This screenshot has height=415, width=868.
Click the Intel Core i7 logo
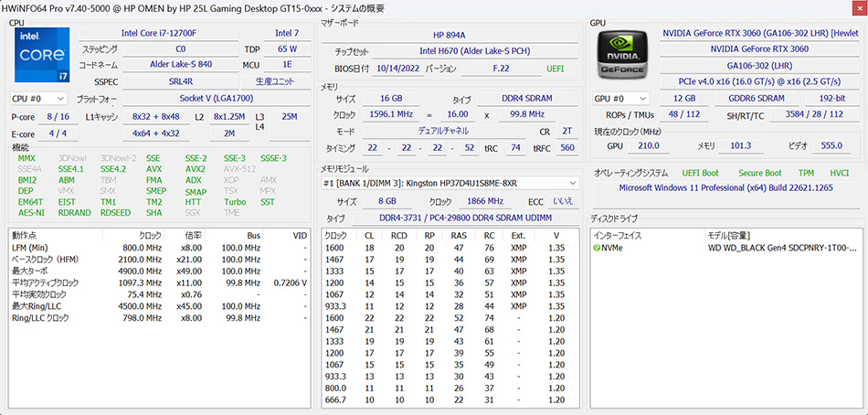(x=40, y=57)
